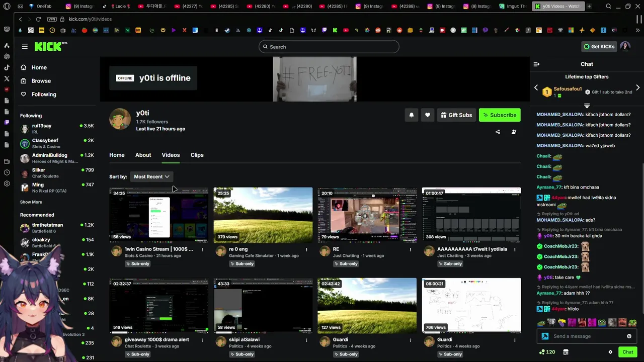
Task: Collapse the gifters panel with the divider handle
Action: point(587,106)
